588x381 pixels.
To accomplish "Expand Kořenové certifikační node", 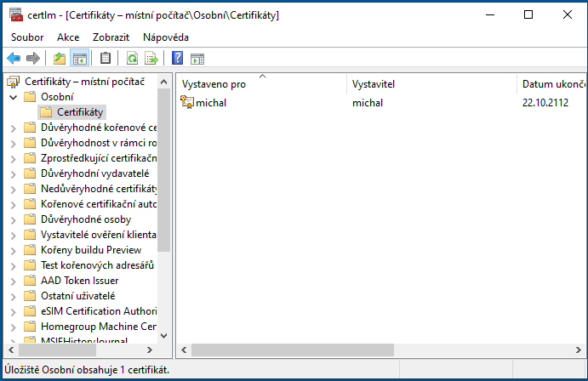I will 14,205.
